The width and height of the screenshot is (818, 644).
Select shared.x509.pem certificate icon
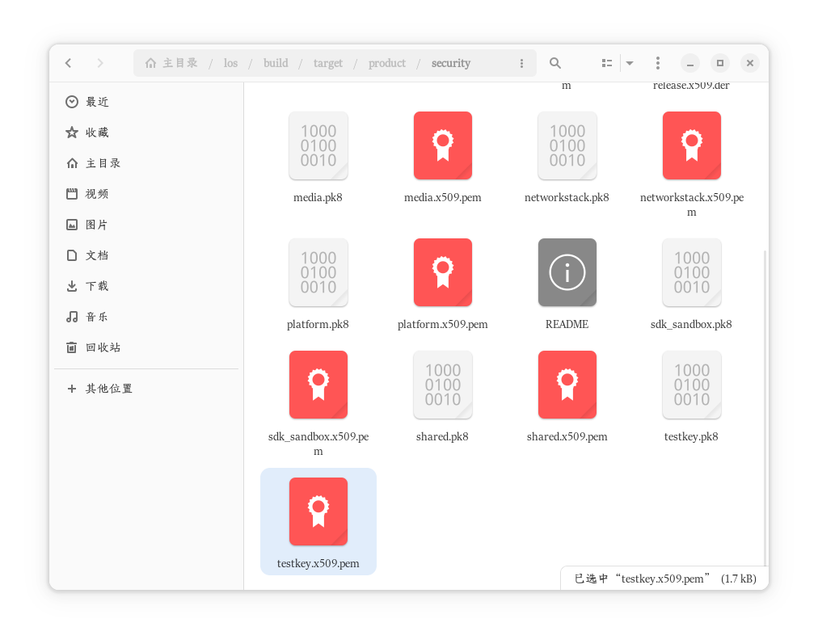pos(567,385)
